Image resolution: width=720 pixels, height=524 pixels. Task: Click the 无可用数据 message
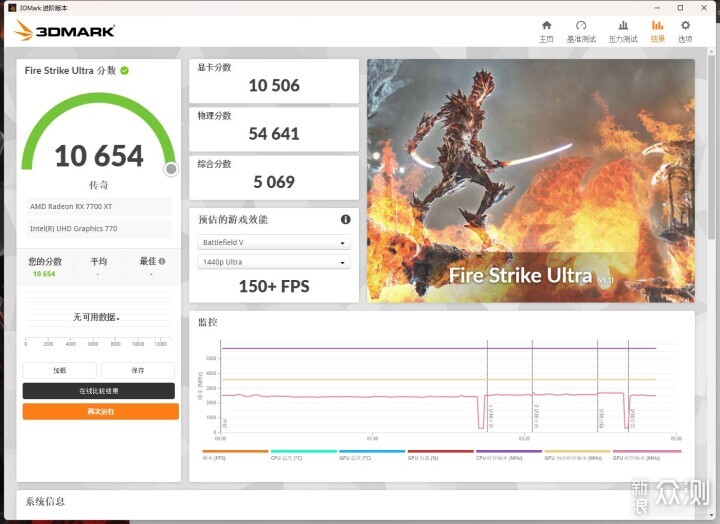[96, 317]
